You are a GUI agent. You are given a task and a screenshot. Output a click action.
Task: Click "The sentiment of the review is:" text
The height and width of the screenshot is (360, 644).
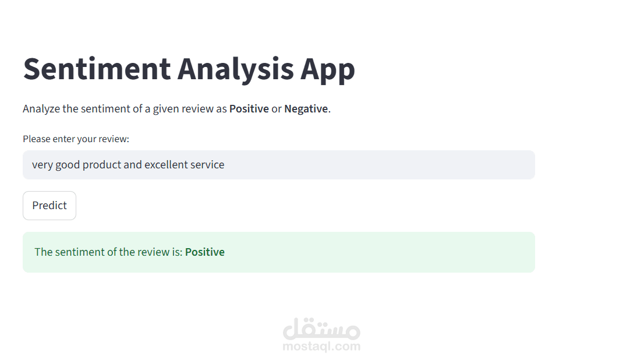click(108, 252)
